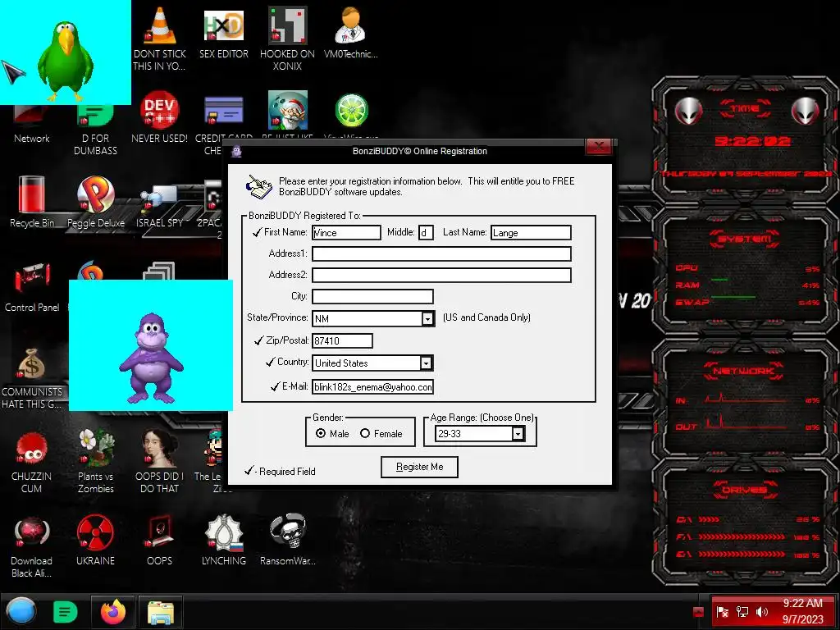The width and height of the screenshot is (840, 630).
Task: Expand the Age Range dropdown
Action: click(x=518, y=433)
